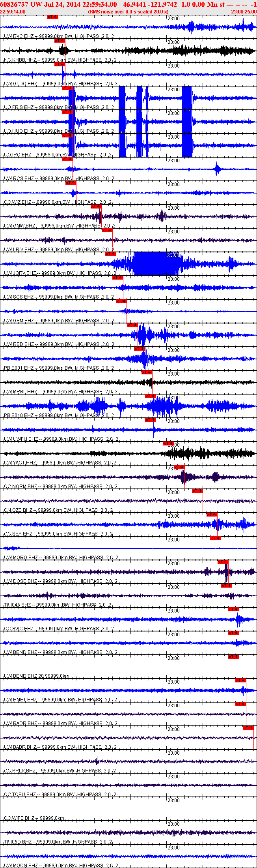Select the red pick flag on the NC KHBB trace

coord(60,41)
